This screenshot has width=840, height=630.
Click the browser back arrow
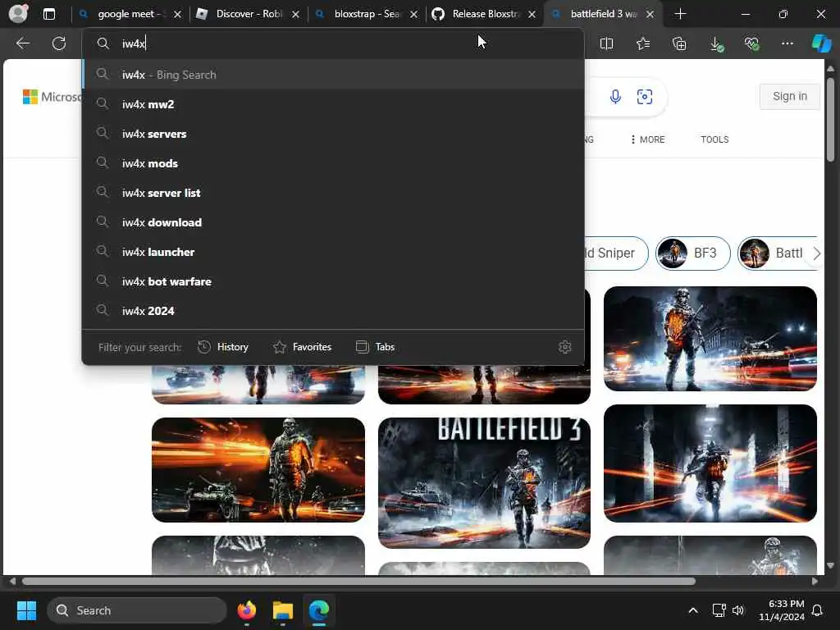click(x=22, y=43)
